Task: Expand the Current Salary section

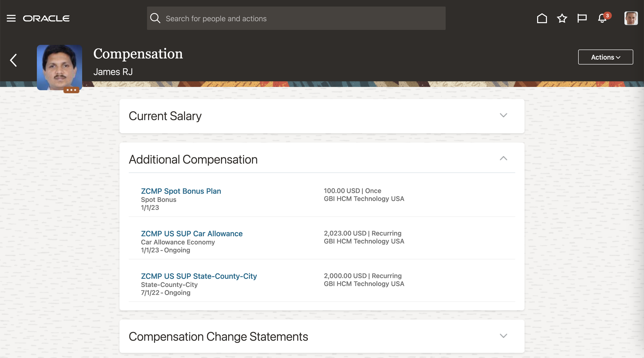Action: [503, 115]
